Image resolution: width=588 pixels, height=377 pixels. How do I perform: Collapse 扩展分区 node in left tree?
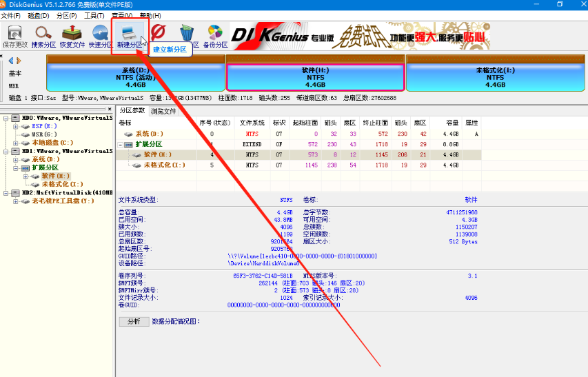tap(15, 168)
